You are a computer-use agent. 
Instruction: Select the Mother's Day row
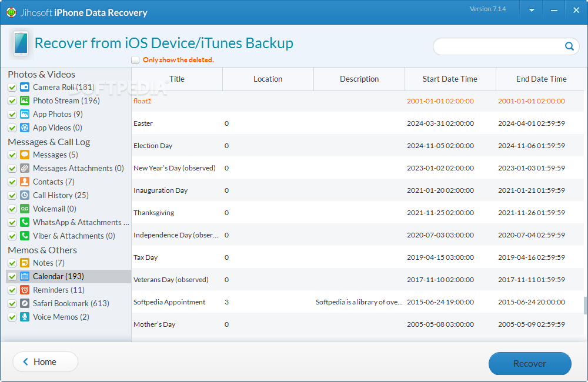pyautogui.click(x=358, y=324)
